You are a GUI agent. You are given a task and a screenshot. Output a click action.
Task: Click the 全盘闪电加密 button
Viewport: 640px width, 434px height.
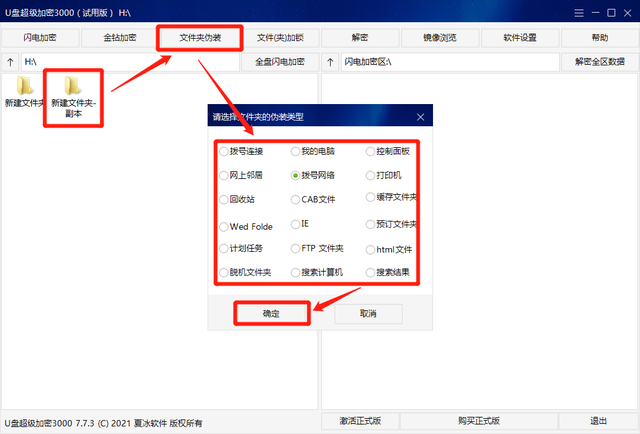280,62
